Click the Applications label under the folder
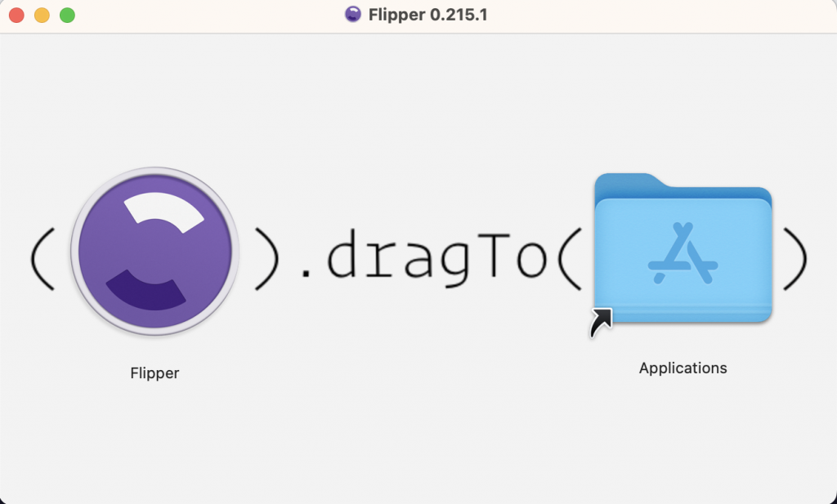The width and height of the screenshot is (837, 504). (683, 368)
